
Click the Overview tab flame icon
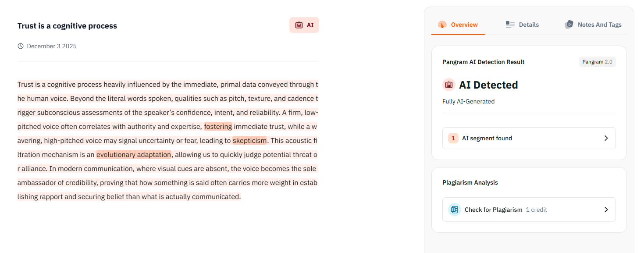442,25
